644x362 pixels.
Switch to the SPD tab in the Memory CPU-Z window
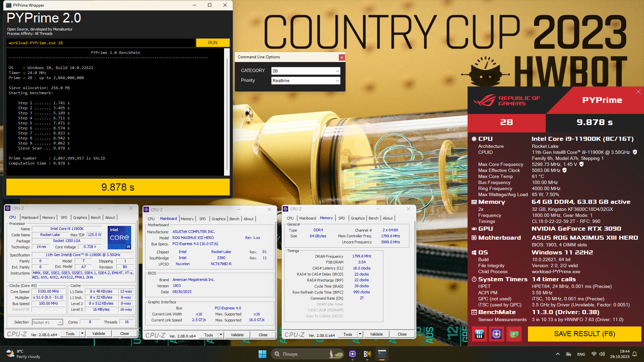point(341,218)
